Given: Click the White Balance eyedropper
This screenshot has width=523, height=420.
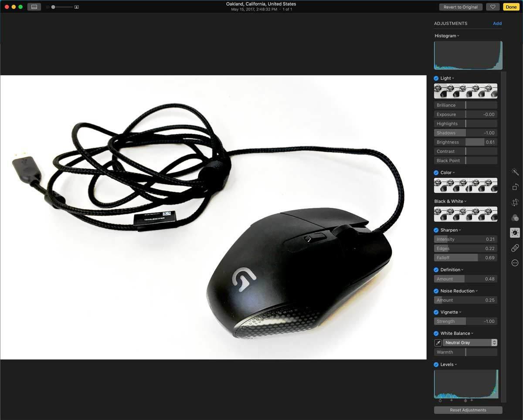Looking at the screenshot, I should 438,343.
